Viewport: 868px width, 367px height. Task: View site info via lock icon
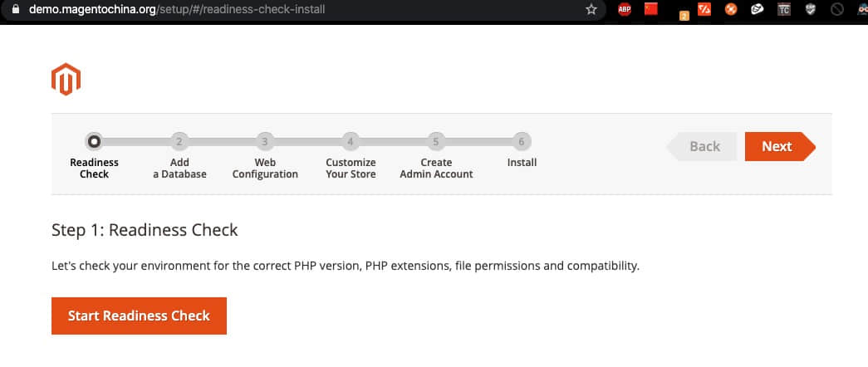16,9
